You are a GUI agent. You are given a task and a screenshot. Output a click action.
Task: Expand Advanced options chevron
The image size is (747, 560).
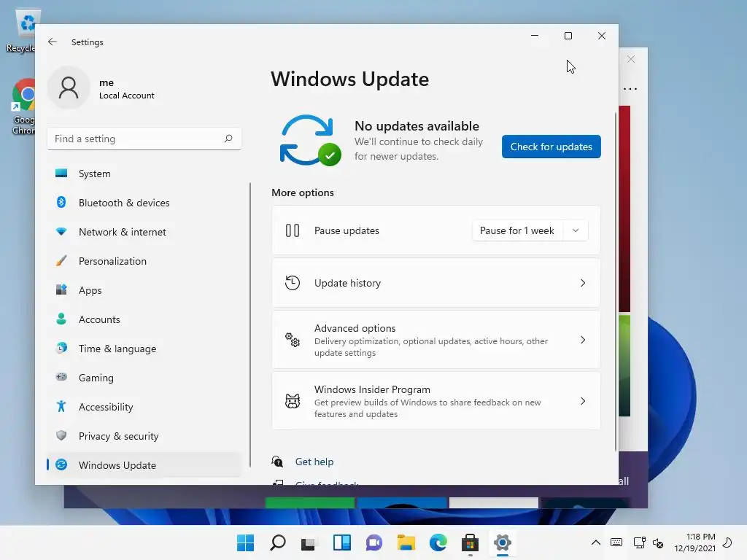pyautogui.click(x=583, y=340)
